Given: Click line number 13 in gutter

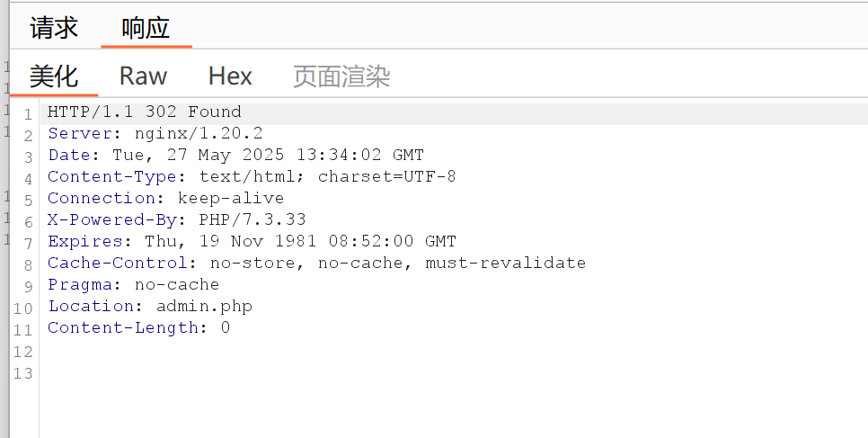Looking at the screenshot, I should pos(23,373).
